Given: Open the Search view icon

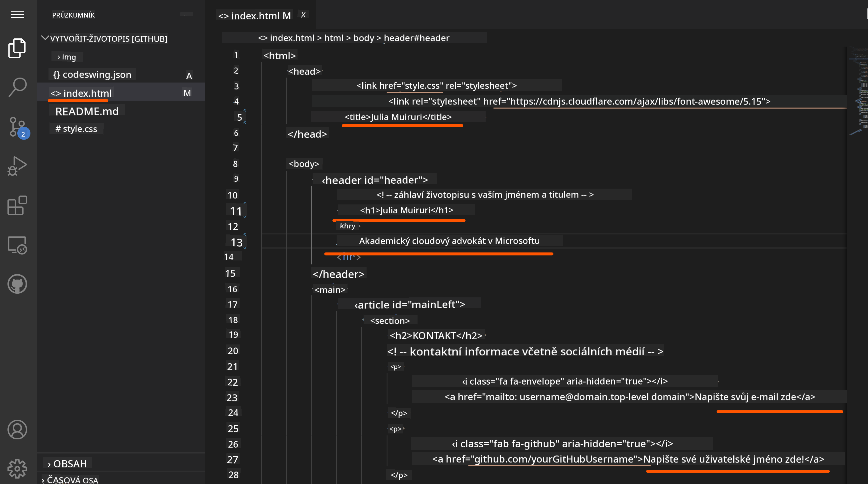Looking at the screenshot, I should tap(17, 87).
